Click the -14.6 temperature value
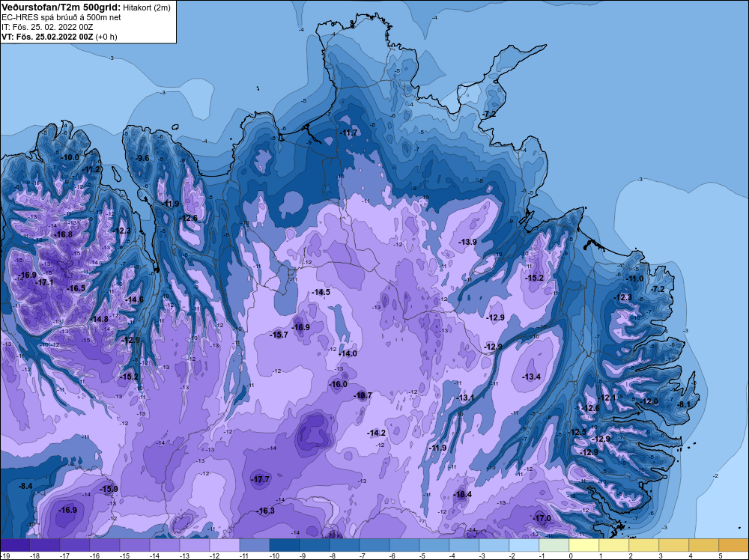 pos(135,299)
